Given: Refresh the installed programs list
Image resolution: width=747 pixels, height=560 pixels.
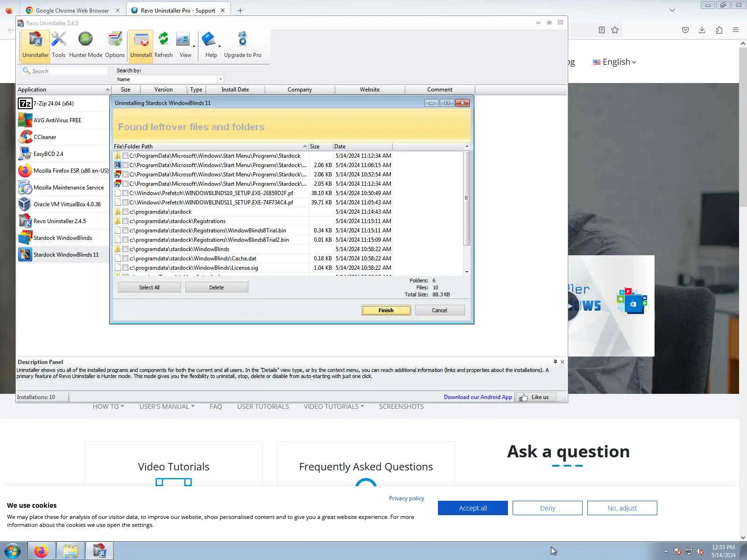Looking at the screenshot, I should point(163,45).
